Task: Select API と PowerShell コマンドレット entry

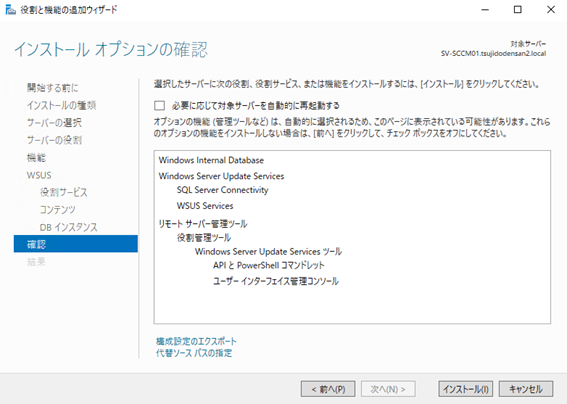Action: click(x=269, y=265)
